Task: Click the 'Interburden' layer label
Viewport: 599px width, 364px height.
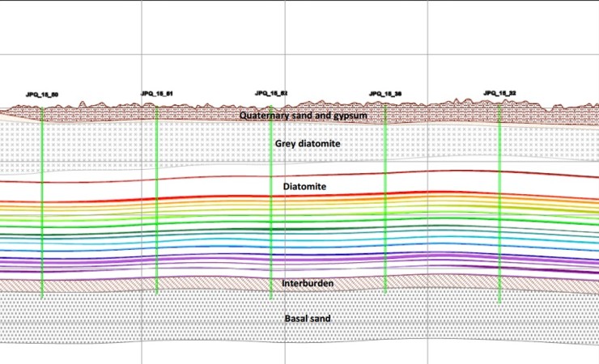Action: point(307,284)
